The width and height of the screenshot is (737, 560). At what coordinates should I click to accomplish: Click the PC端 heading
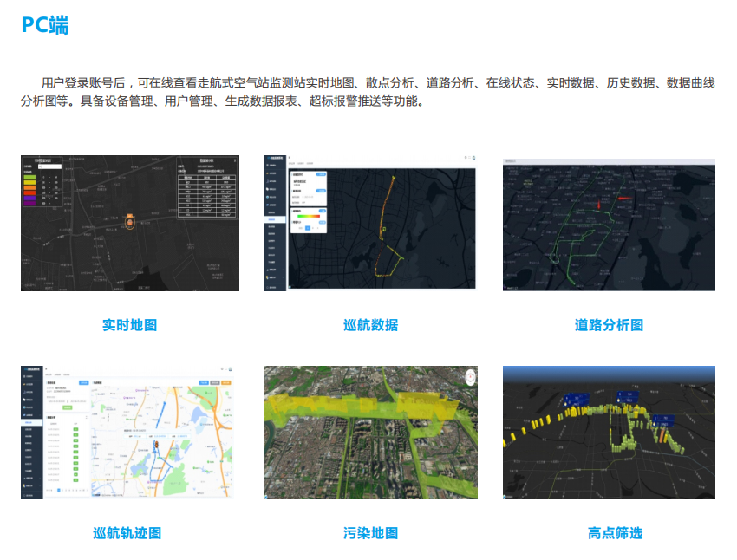(45, 26)
